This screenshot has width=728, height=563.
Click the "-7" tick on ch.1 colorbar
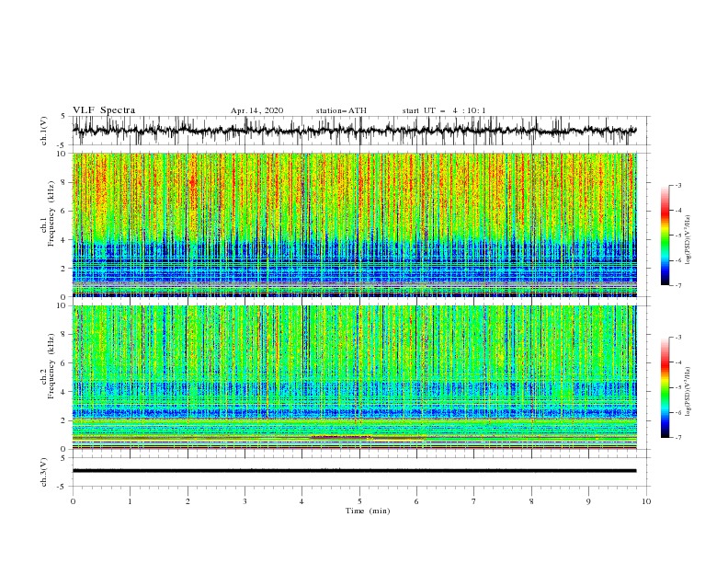(678, 285)
